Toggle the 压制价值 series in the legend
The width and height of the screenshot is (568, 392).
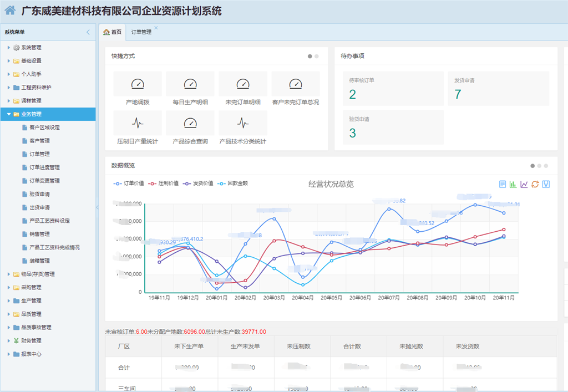[163, 184]
